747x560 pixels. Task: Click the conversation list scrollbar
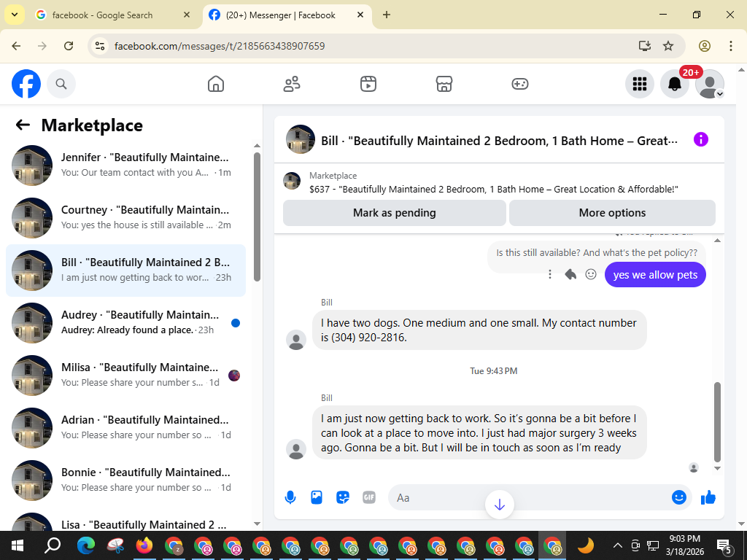coord(258,217)
